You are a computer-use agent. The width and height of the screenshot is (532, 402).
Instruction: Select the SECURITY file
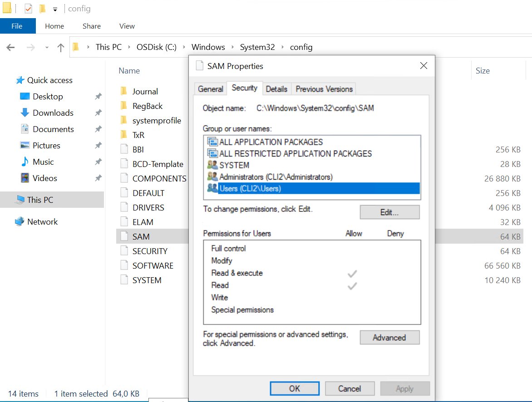pos(150,251)
